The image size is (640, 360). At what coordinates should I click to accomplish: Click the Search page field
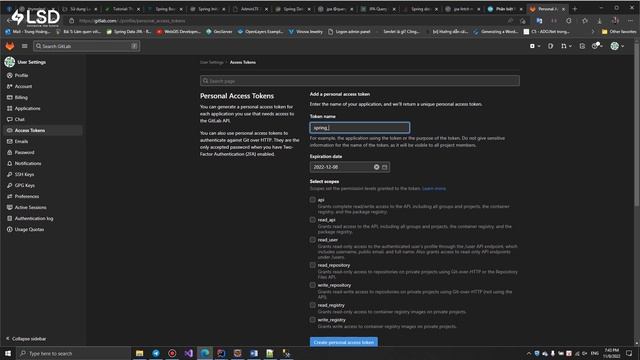(x=360, y=81)
